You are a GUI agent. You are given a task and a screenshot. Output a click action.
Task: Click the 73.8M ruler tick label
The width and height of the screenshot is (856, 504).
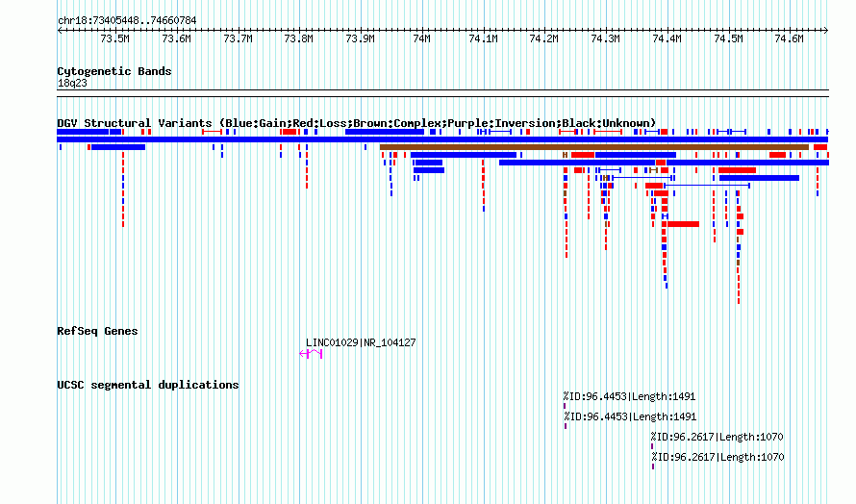(x=298, y=38)
